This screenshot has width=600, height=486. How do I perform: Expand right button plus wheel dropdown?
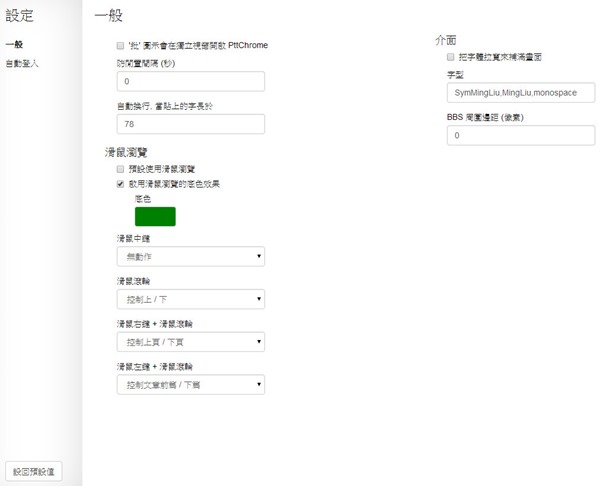[190, 341]
